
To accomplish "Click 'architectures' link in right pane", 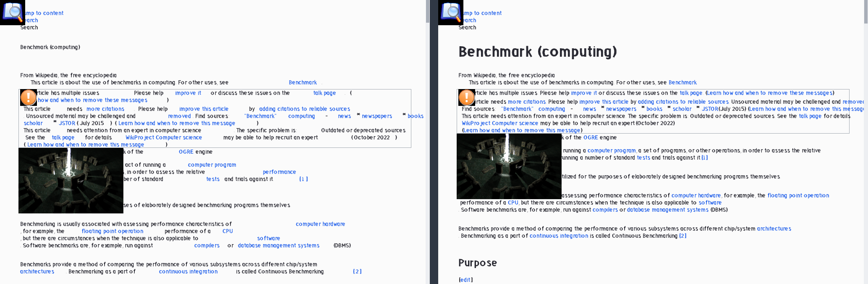I will 774,229.
